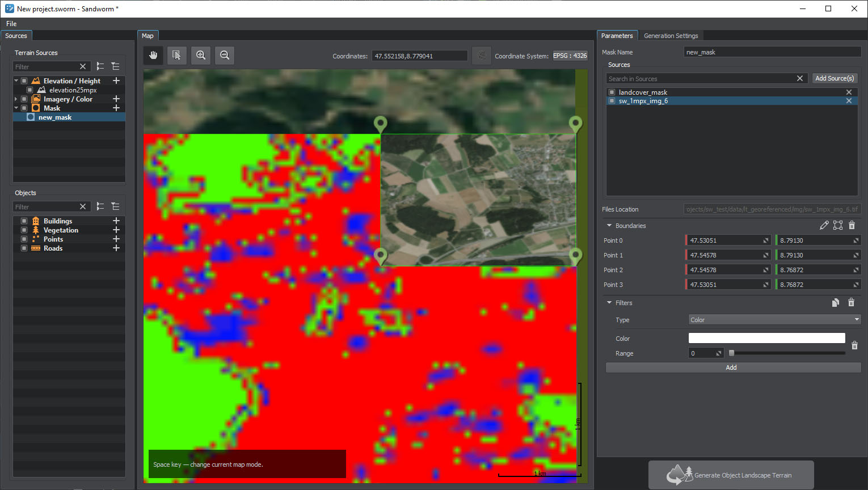The height and width of the screenshot is (490, 868).
Task: Collapse the Boundaries section
Action: 609,226
